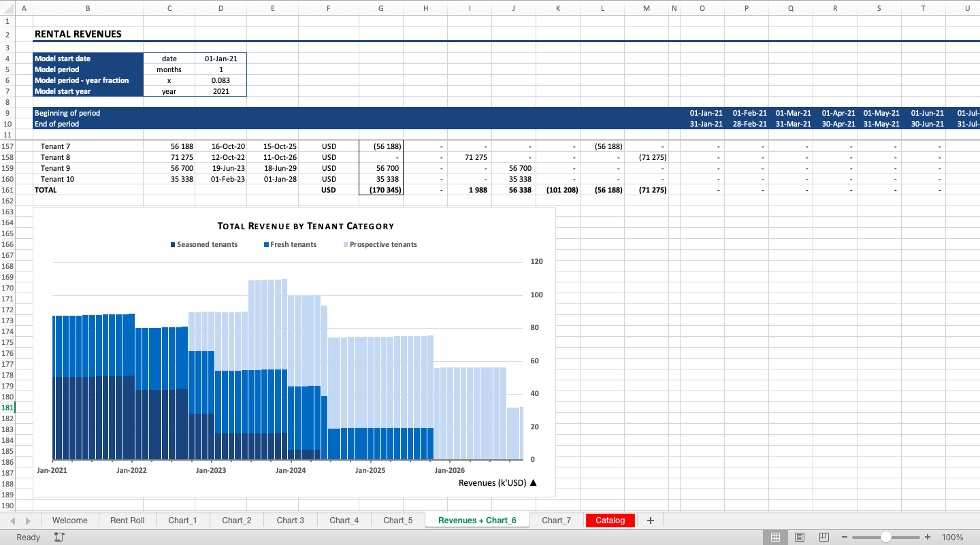
Task: Select the (101 208) total cell
Action: [558, 190]
